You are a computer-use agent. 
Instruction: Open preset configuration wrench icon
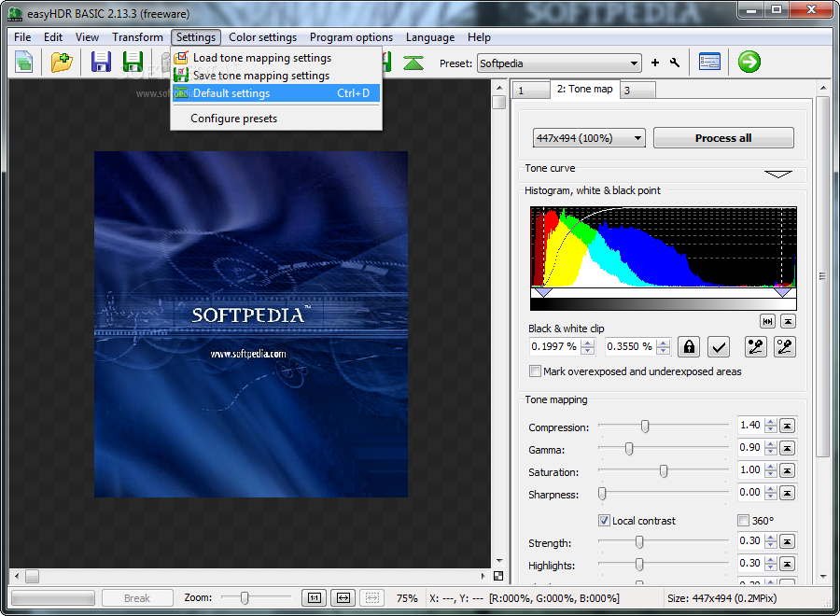[675, 63]
